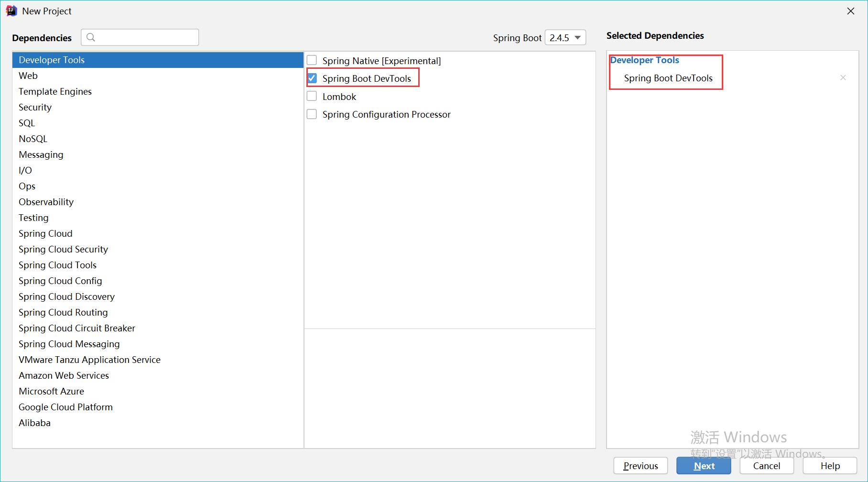Select Developer Tools category
The width and height of the screenshot is (868, 482).
click(158, 60)
